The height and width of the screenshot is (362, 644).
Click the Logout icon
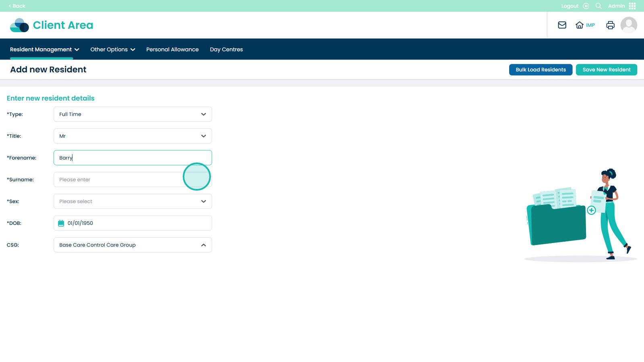pos(586,6)
